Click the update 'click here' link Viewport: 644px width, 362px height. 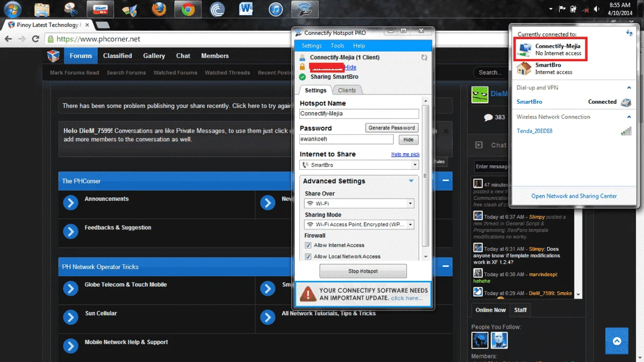click(x=406, y=298)
